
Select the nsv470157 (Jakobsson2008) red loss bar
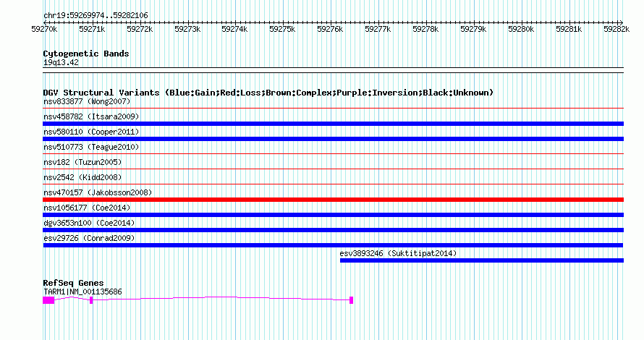coord(333,200)
